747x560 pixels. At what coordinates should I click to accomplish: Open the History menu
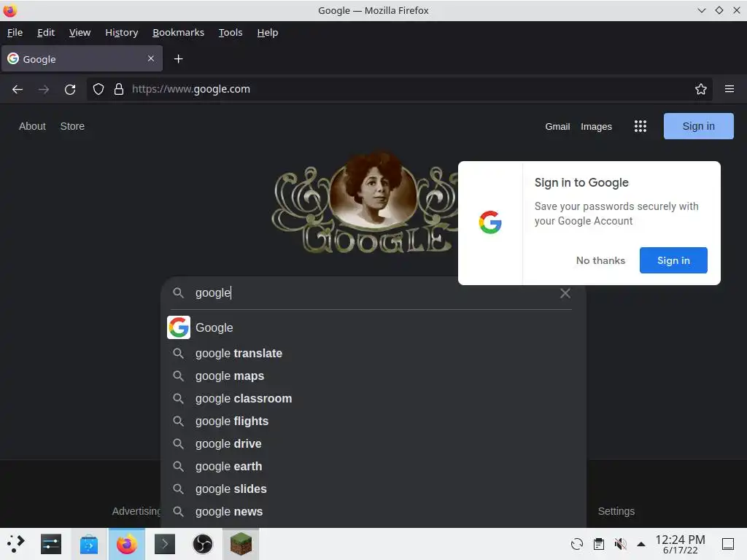click(122, 32)
